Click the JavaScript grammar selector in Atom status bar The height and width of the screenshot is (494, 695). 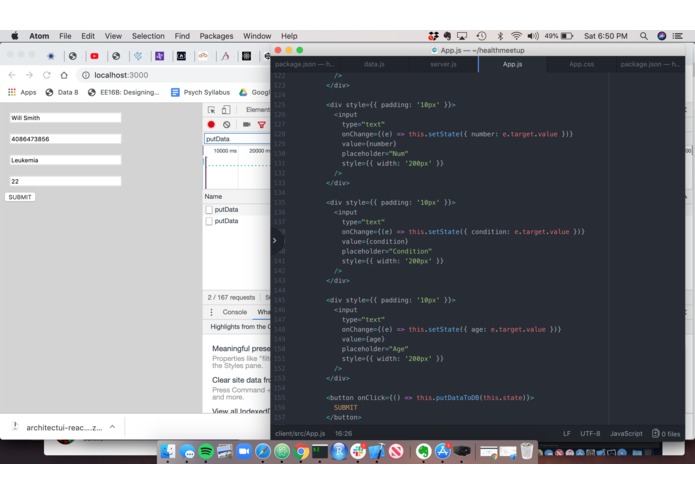[x=626, y=434]
